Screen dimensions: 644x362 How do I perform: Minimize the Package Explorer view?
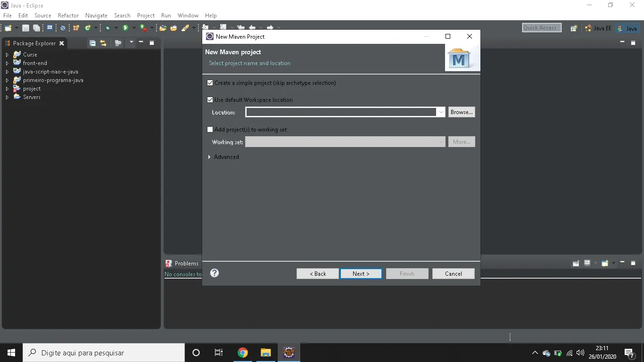141,42
